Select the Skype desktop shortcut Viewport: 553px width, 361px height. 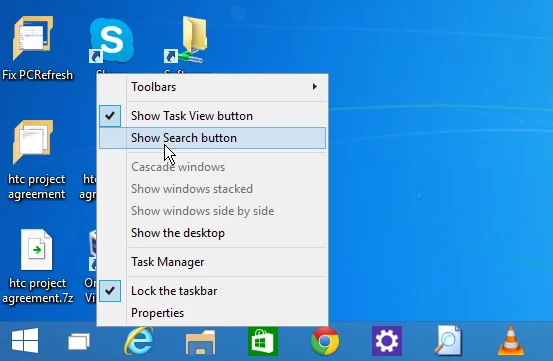point(111,41)
